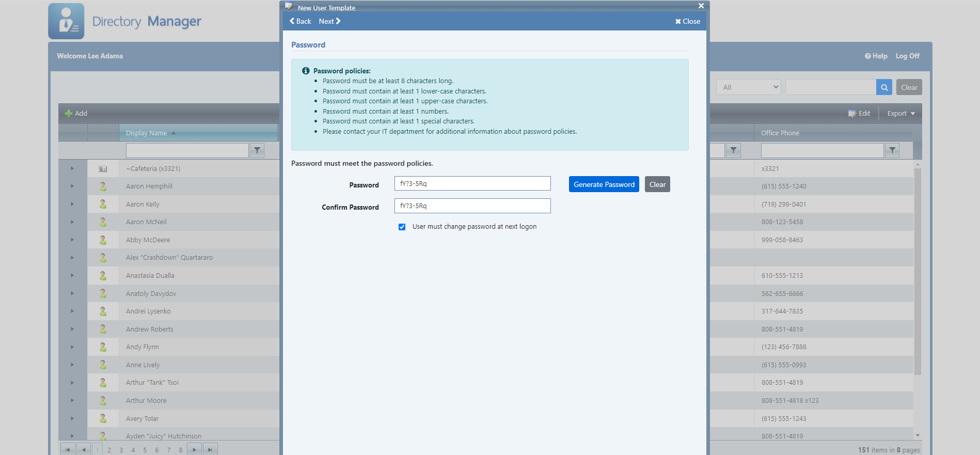This screenshot has width=980, height=455.
Task: Click Generate Password button
Action: (x=604, y=184)
